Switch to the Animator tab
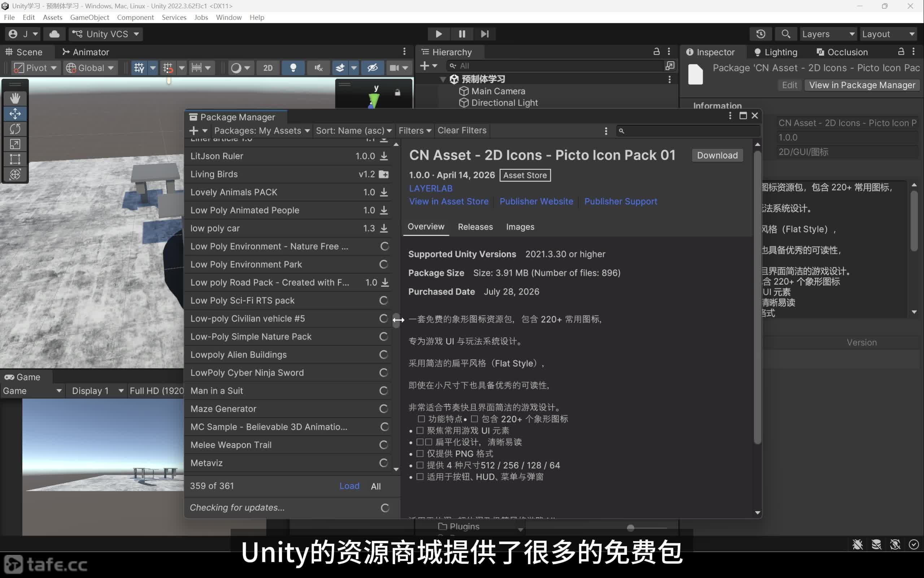Image resolution: width=924 pixels, height=578 pixels. click(x=86, y=52)
